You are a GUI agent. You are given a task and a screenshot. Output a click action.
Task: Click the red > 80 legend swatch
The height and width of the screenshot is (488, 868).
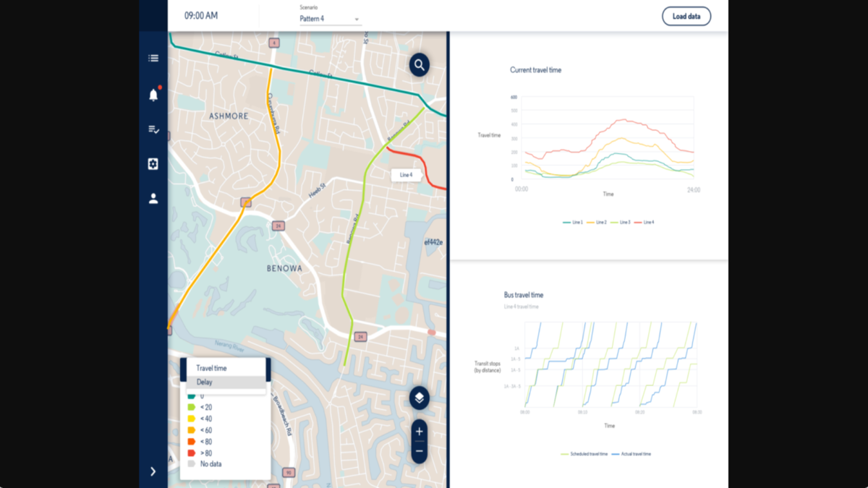click(192, 453)
